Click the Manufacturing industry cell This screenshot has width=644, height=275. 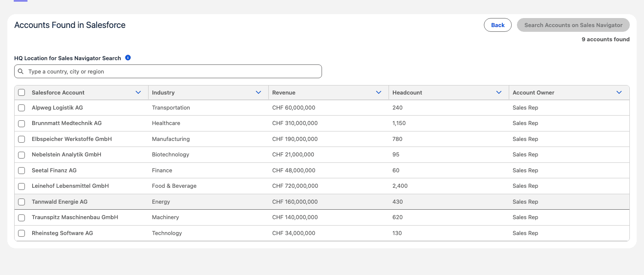click(x=171, y=139)
